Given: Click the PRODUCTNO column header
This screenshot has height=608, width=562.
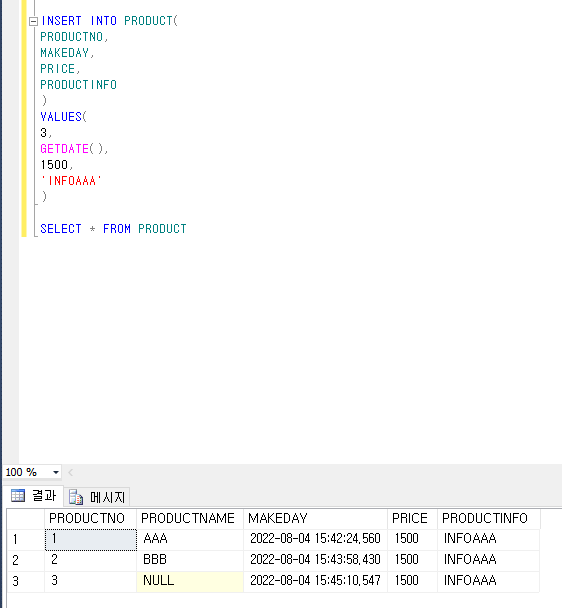Looking at the screenshot, I should click(90, 518).
